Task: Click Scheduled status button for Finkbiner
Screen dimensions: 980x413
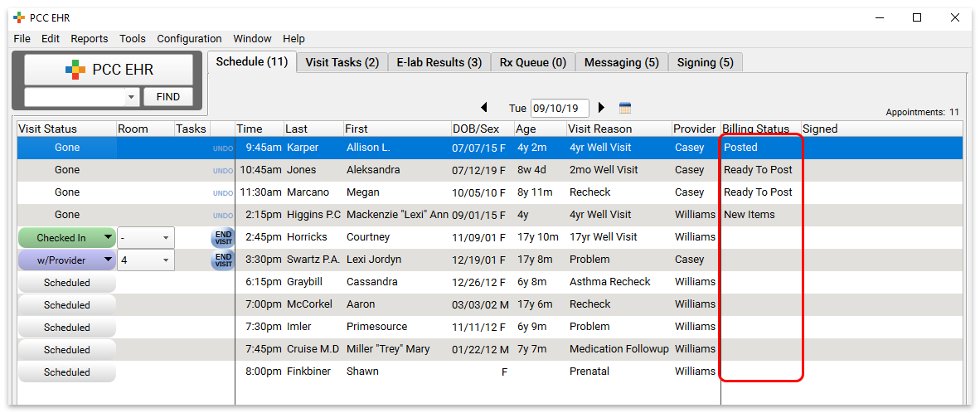Action: (67, 372)
